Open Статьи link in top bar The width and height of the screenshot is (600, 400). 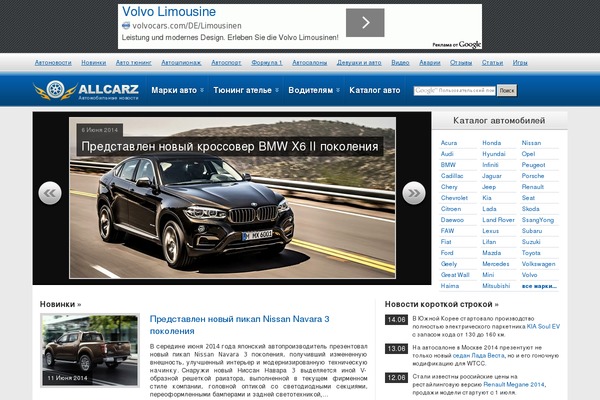tap(492, 62)
